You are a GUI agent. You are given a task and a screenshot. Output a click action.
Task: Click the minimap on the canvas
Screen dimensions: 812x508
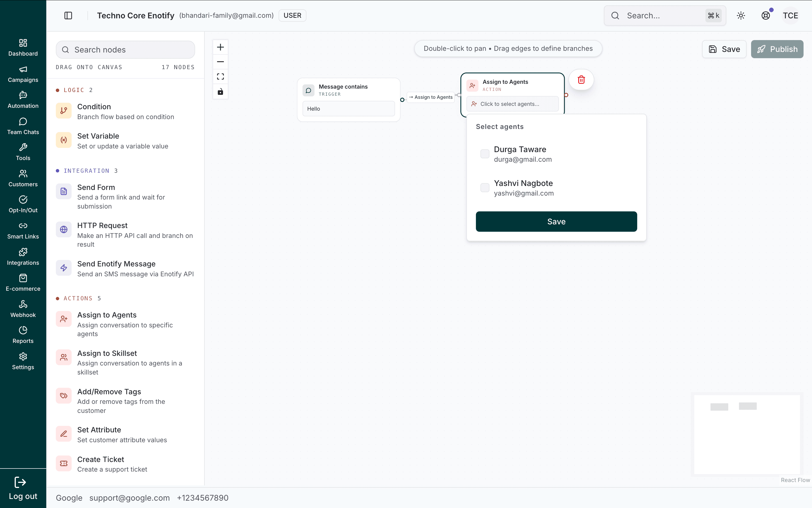click(x=747, y=434)
